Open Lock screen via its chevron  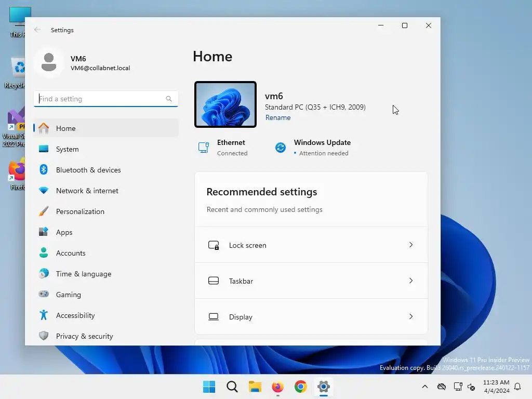[x=411, y=245]
